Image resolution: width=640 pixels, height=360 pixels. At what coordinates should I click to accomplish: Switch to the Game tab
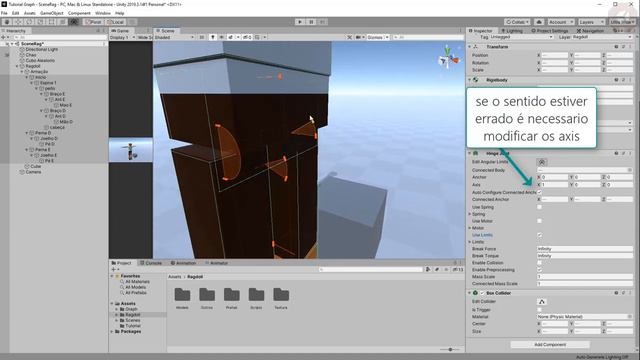pyautogui.click(x=120, y=31)
